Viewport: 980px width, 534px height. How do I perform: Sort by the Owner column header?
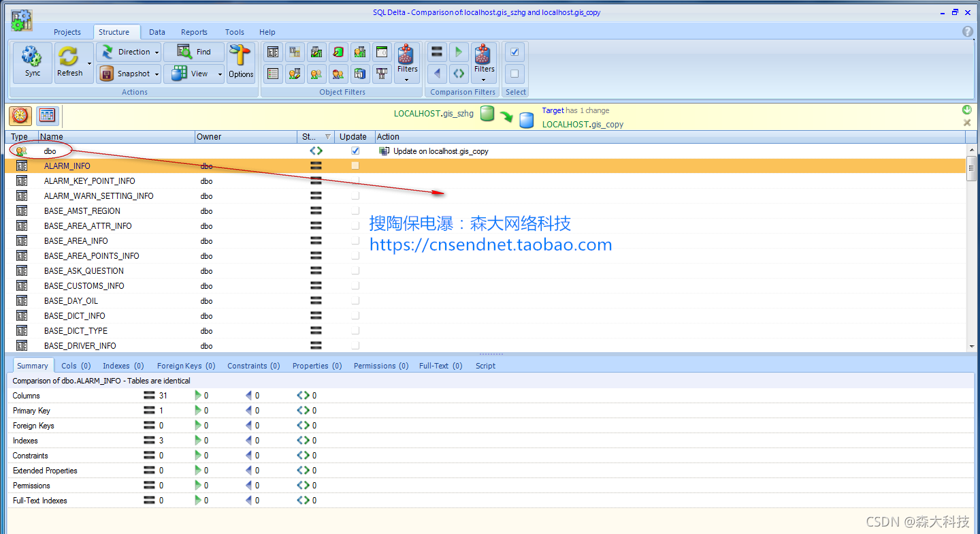246,136
